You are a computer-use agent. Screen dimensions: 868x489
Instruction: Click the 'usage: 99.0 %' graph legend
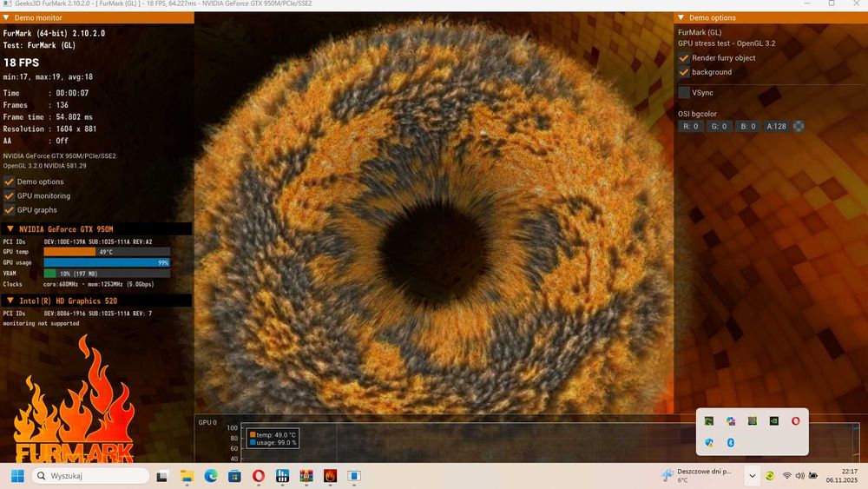[x=273, y=442]
